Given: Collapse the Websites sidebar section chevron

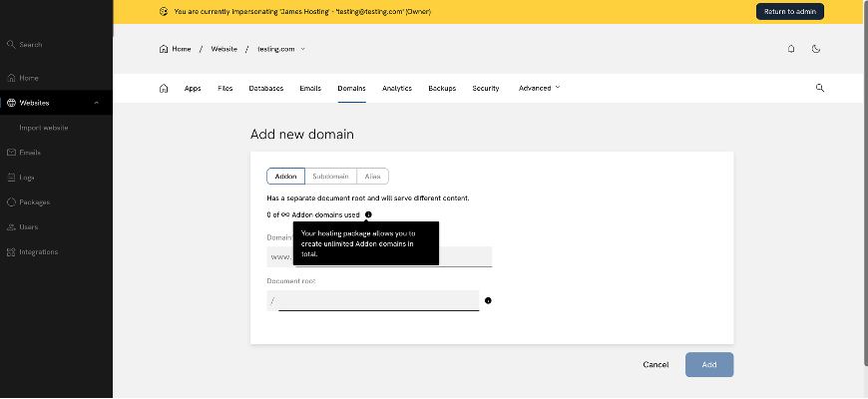Looking at the screenshot, I should click(x=97, y=103).
